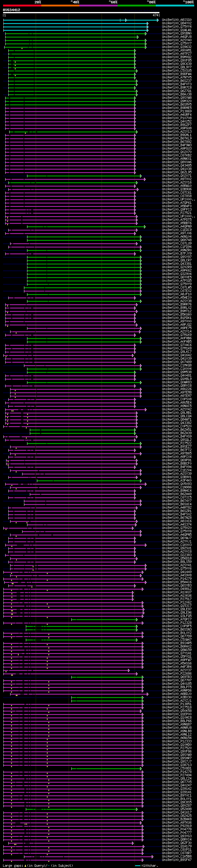Open hit UniRef100_B6ZA51
This screenshot has height=868, width=197.
tap(177, 430)
